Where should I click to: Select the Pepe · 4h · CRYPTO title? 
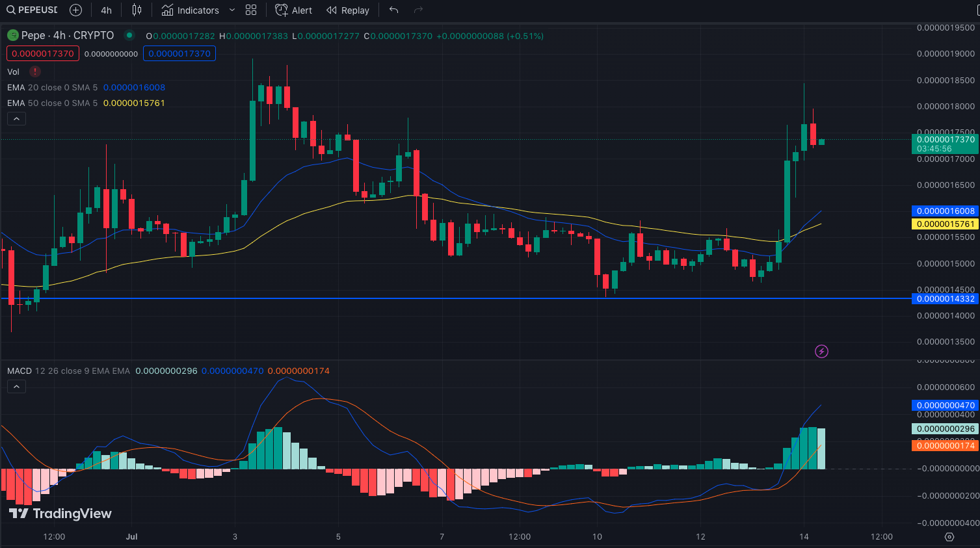[68, 35]
